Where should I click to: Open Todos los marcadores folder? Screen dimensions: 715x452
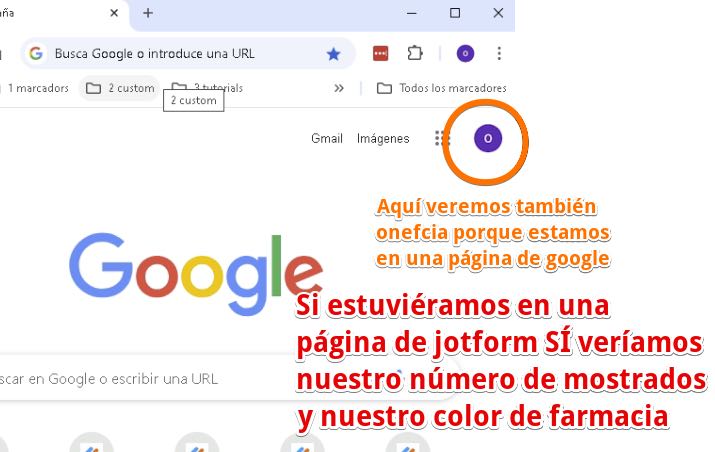click(x=441, y=88)
